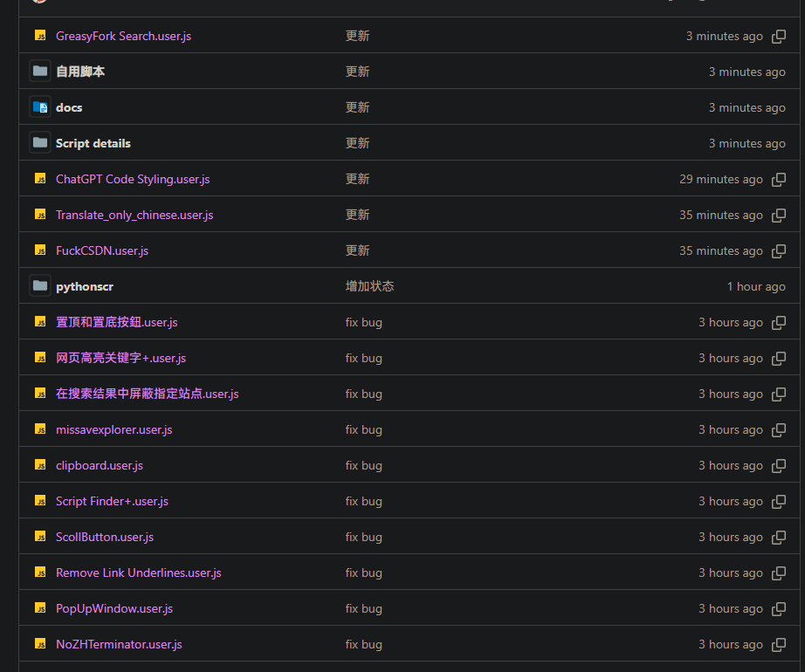This screenshot has width=805, height=672.
Task: Click JS file icon beside GreasyFork Search.user.js
Action: pos(40,36)
